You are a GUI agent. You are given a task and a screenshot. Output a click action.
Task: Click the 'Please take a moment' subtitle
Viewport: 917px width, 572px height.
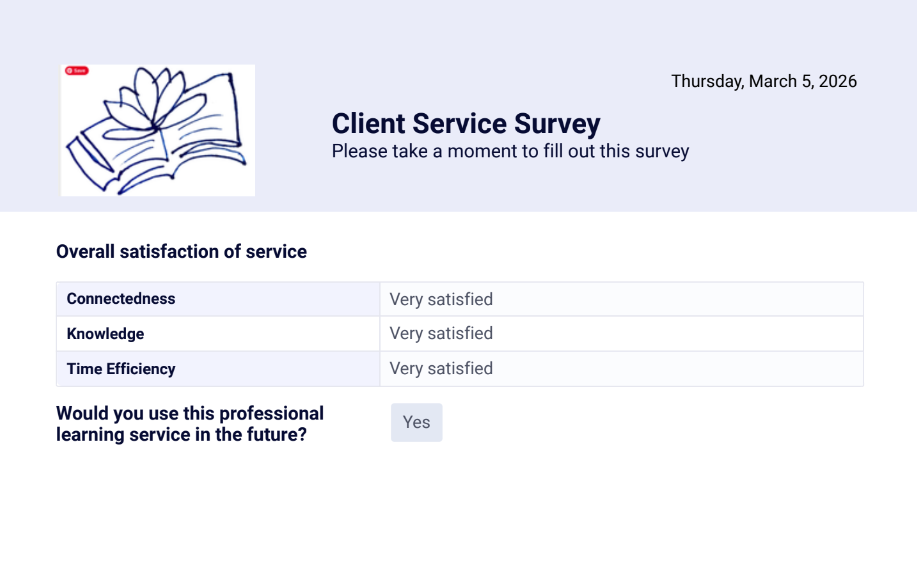click(x=511, y=151)
